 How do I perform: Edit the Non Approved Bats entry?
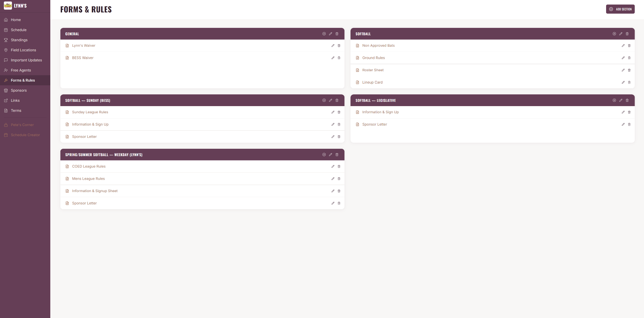point(623,46)
